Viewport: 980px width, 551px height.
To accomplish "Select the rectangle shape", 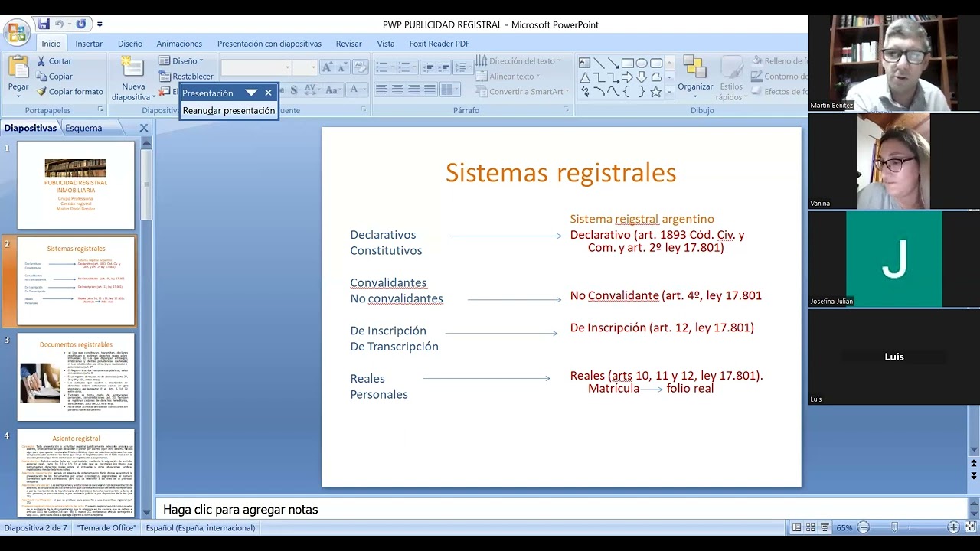I will click(627, 63).
